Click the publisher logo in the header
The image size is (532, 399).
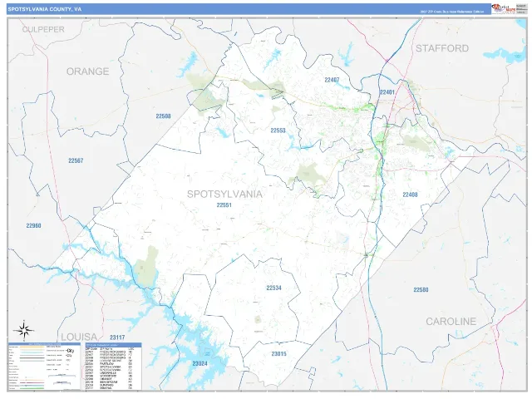click(x=504, y=9)
